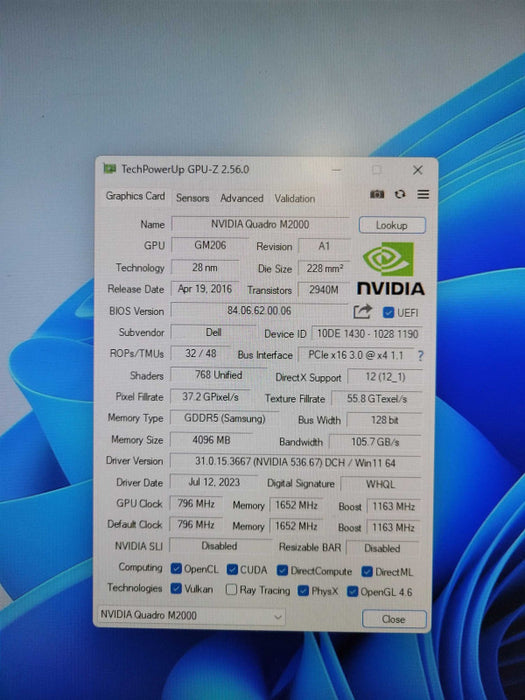Click the Default Clock row Boost 1163 MHz

[x=393, y=528]
